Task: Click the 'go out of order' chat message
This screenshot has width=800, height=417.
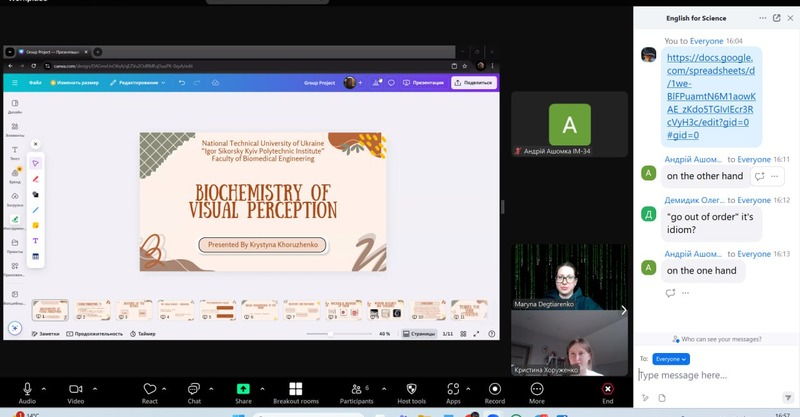Action: [711, 224]
